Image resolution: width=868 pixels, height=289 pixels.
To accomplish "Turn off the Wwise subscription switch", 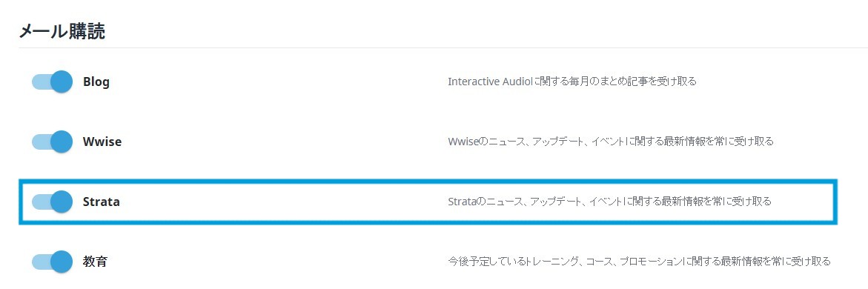I will (52, 142).
